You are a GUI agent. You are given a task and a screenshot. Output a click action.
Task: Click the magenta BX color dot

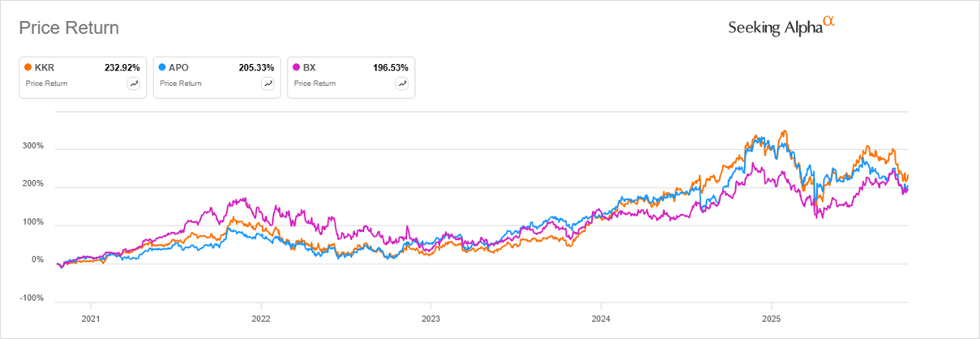click(x=297, y=67)
